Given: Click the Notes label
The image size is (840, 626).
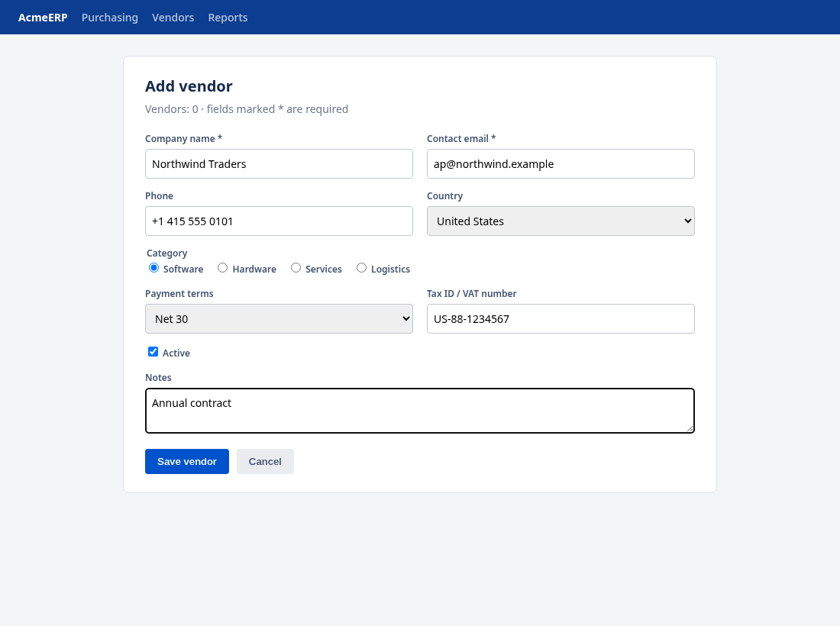Looking at the screenshot, I should pyautogui.click(x=159, y=378).
